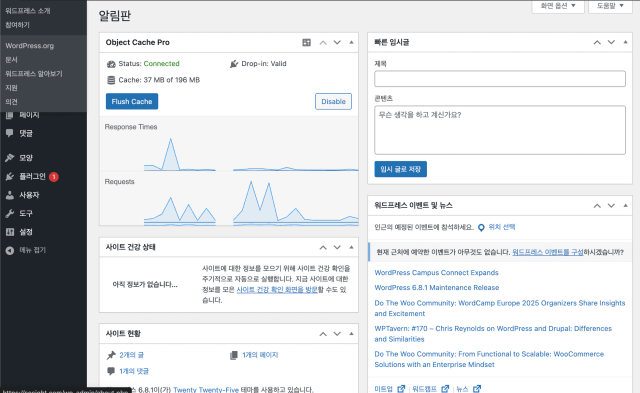The image size is (640, 393).
Task: Click the 위치 선택 link
Action: pyautogui.click(x=502, y=227)
